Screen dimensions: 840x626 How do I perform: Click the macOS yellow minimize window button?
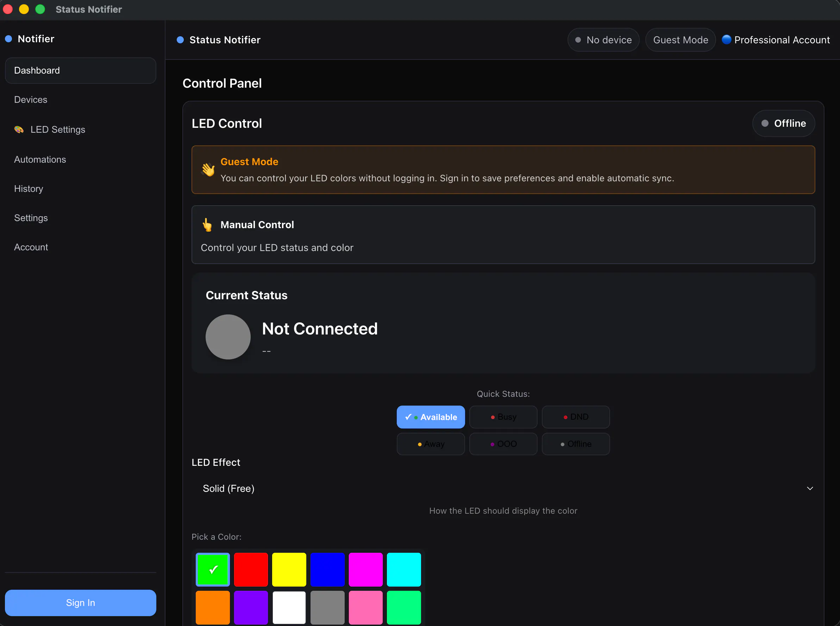(24, 9)
